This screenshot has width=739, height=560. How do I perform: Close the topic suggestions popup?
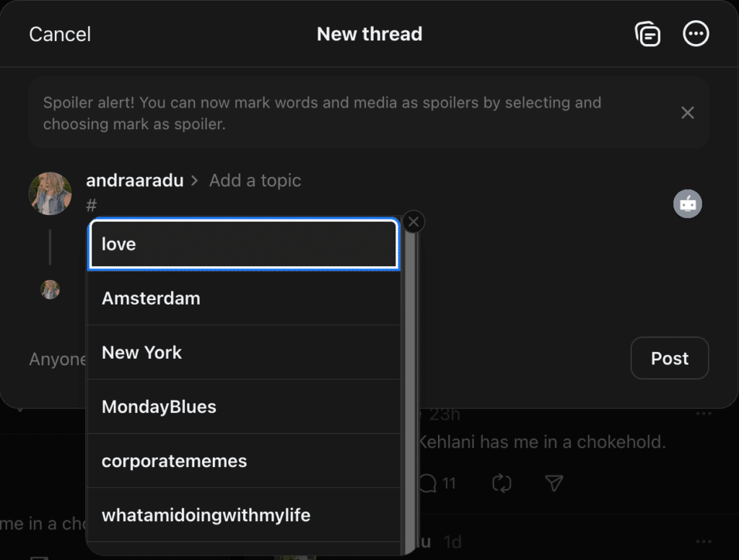413,222
